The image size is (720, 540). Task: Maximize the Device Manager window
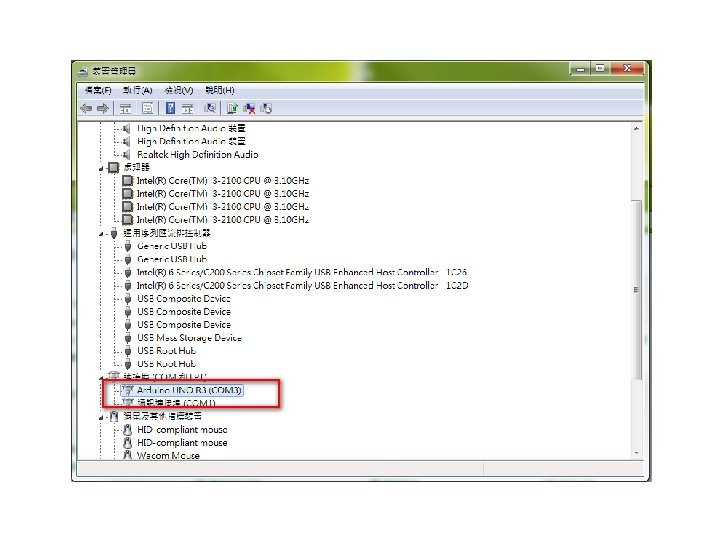click(600, 68)
